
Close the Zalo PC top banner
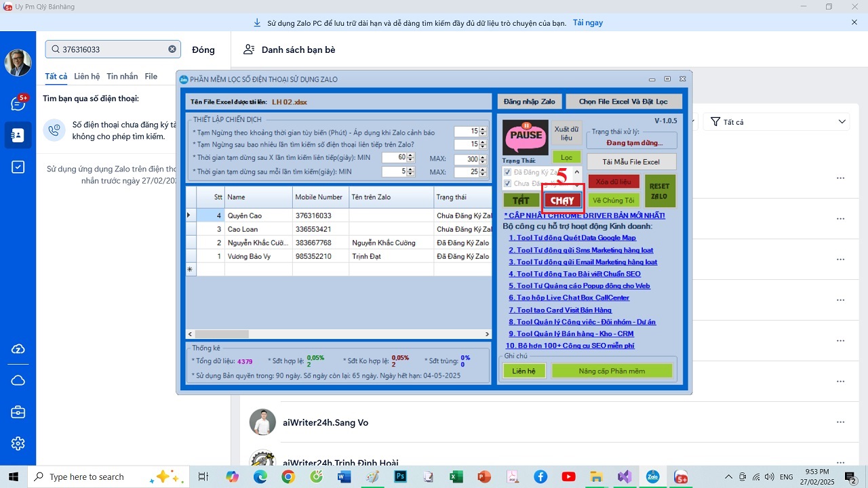point(854,22)
